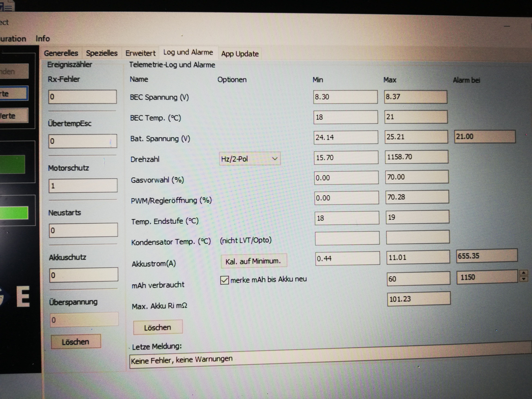The height and width of the screenshot is (399, 532).
Task: Open the Erweitert tab
Action: pos(141,53)
